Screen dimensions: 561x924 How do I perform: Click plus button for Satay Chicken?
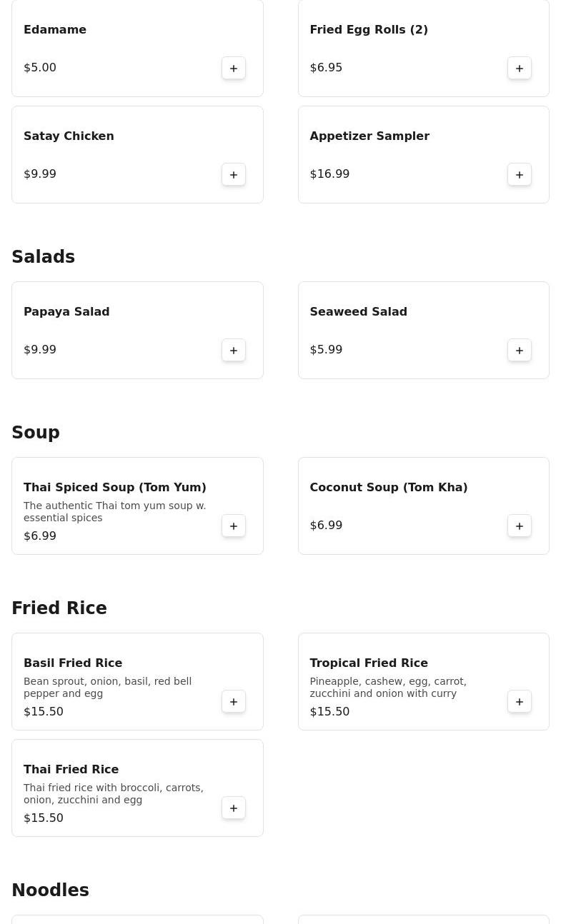click(x=234, y=174)
